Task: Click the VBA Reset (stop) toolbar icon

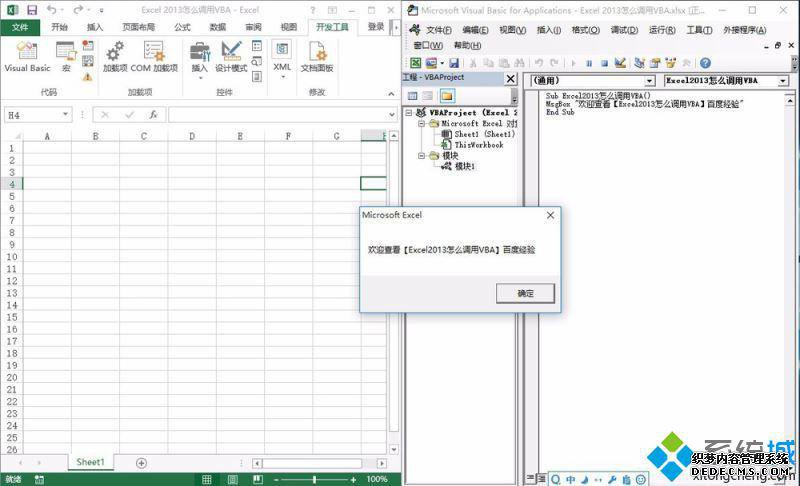Action: point(604,63)
